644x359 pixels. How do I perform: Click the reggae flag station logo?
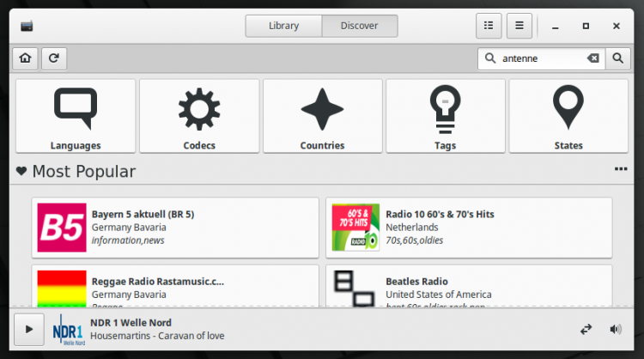tap(62, 289)
